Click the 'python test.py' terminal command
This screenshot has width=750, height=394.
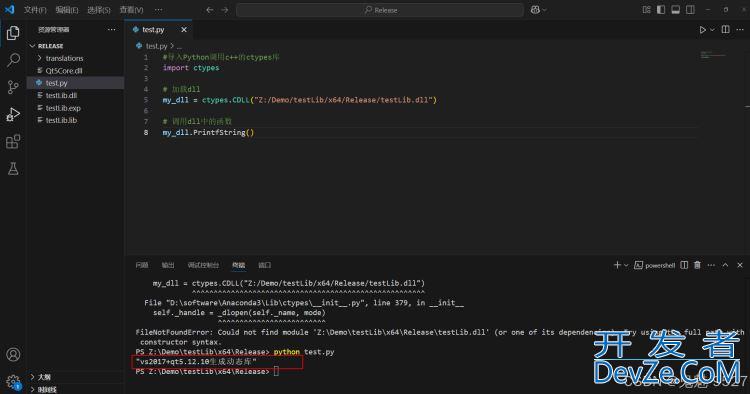tap(304, 352)
